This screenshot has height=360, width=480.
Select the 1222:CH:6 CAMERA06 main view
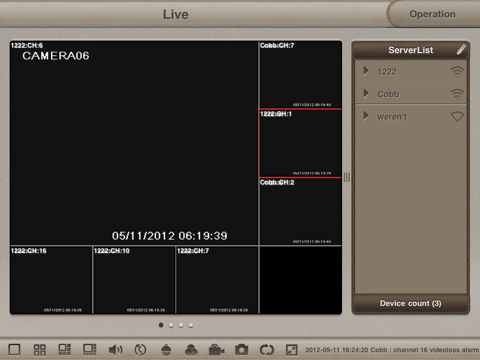pyautogui.click(x=134, y=143)
